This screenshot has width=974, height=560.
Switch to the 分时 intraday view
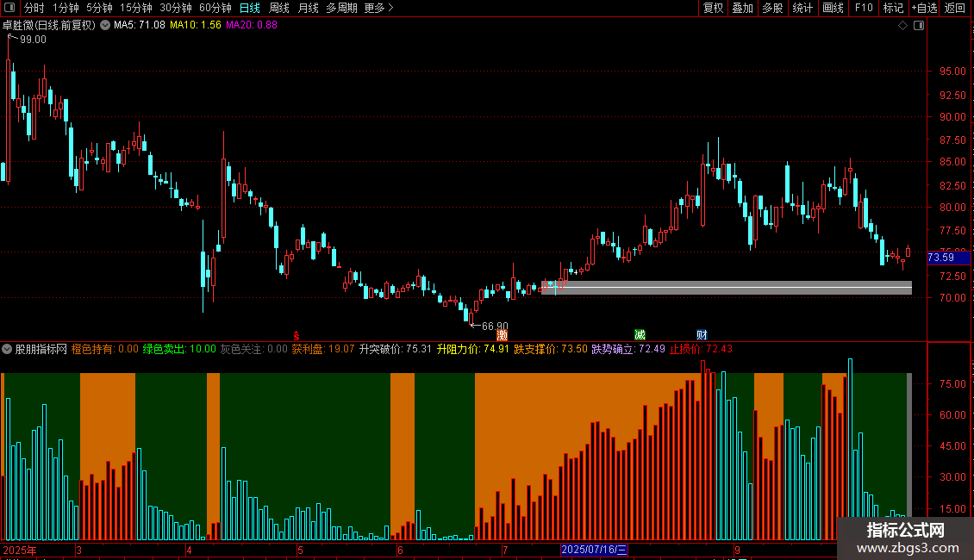(x=34, y=8)
